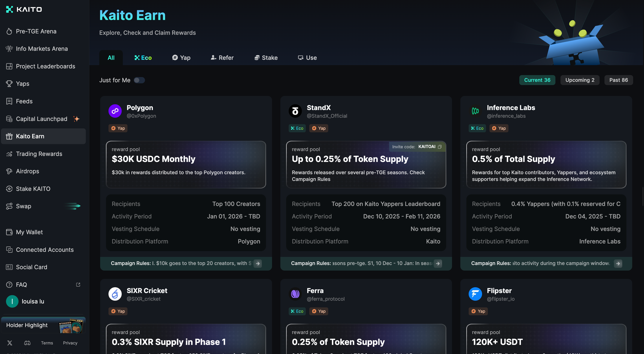Expand Polygon campaign rules arrow
The image size is (644, 354).
pyautogui.click(x=258, y=263)
